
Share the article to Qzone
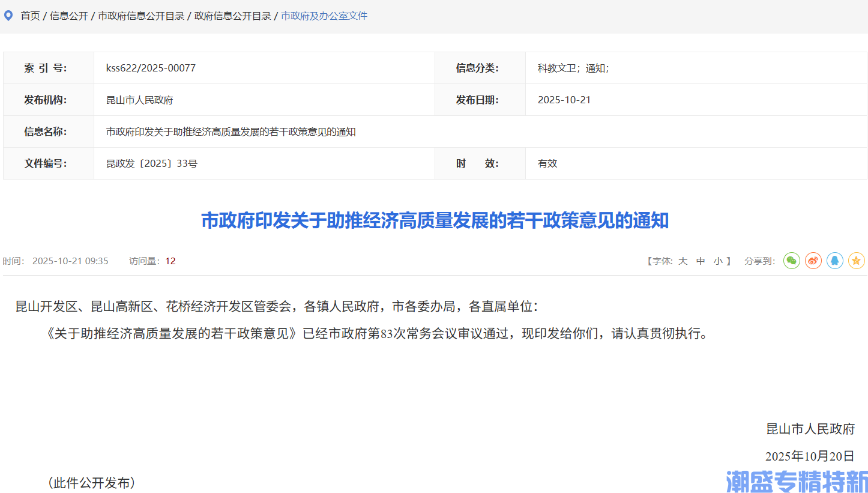point(856,261)
